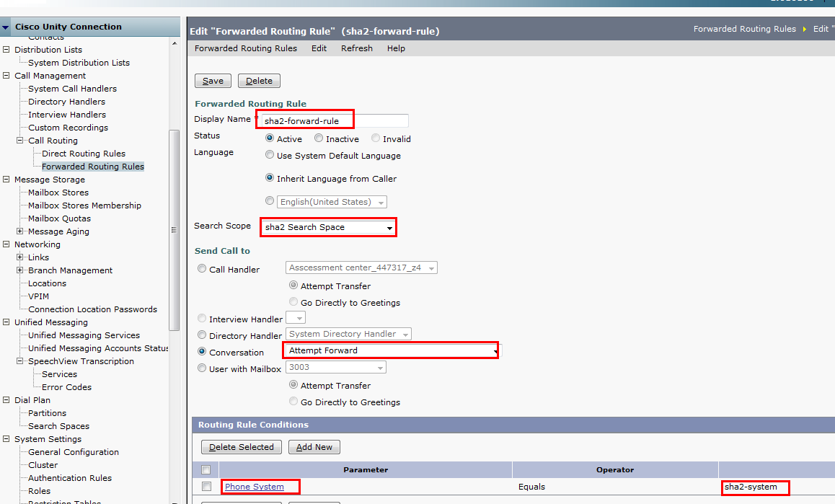This screenshot has width=835, height=504.
Task: Expand the Branch Management node
Action: tap(19, 270)
